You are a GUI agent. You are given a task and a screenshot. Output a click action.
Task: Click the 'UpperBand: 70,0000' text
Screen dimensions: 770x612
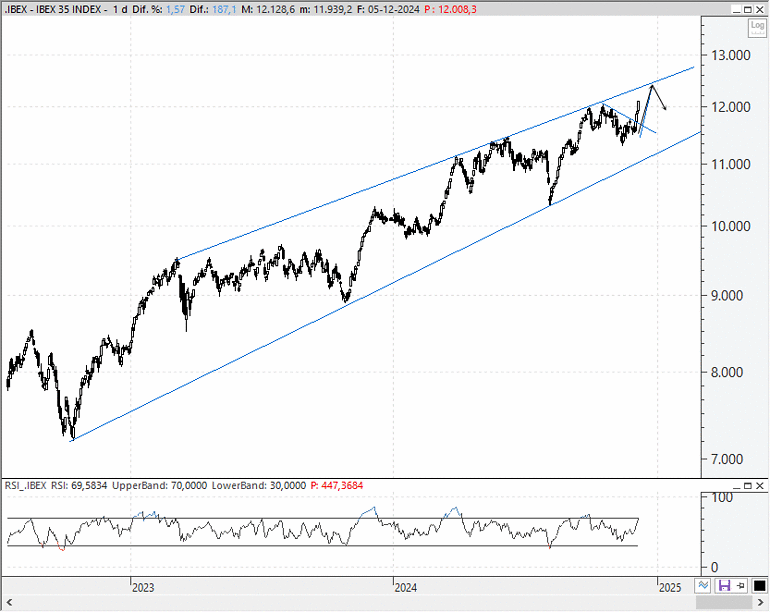tap(160, 486)
